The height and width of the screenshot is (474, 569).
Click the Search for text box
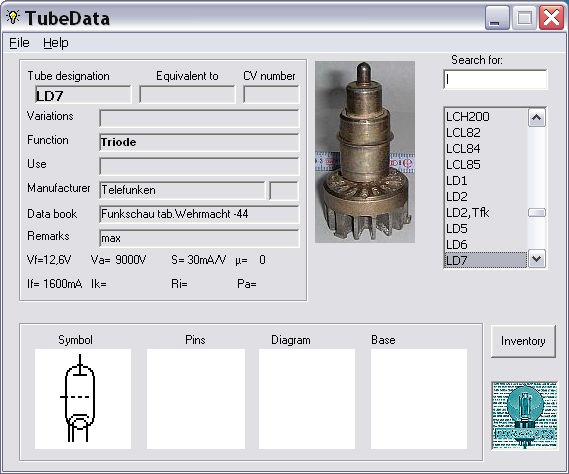click(x=495, y=79)
